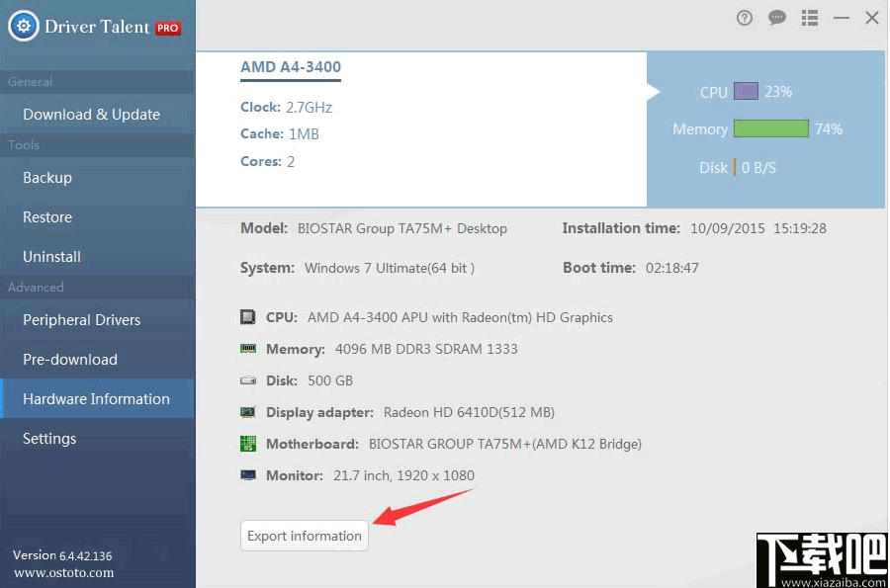The image size is (890, 588).
Task: Open Peripheral Drivers
Action: (x=81, y=319)
